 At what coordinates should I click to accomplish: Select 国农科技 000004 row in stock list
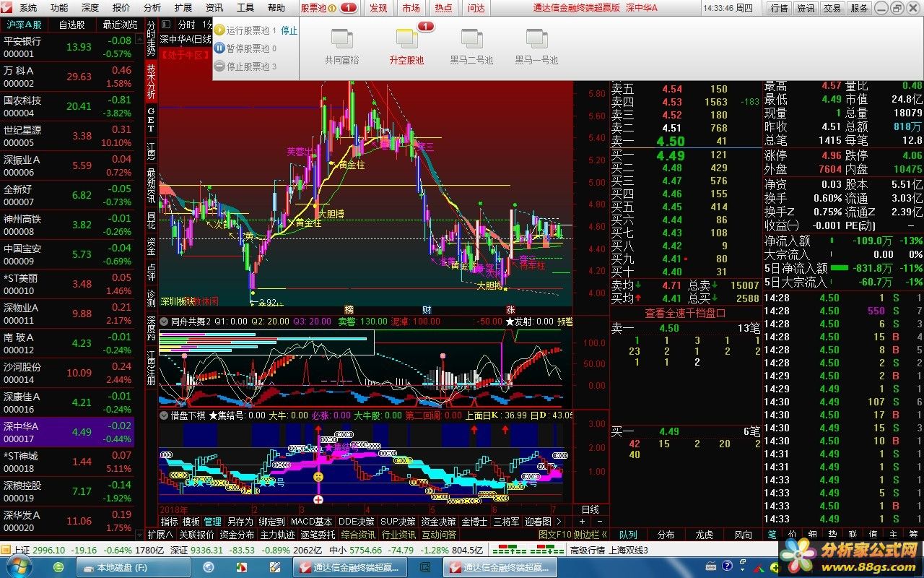pyautogui.click(x=67, y=106)
